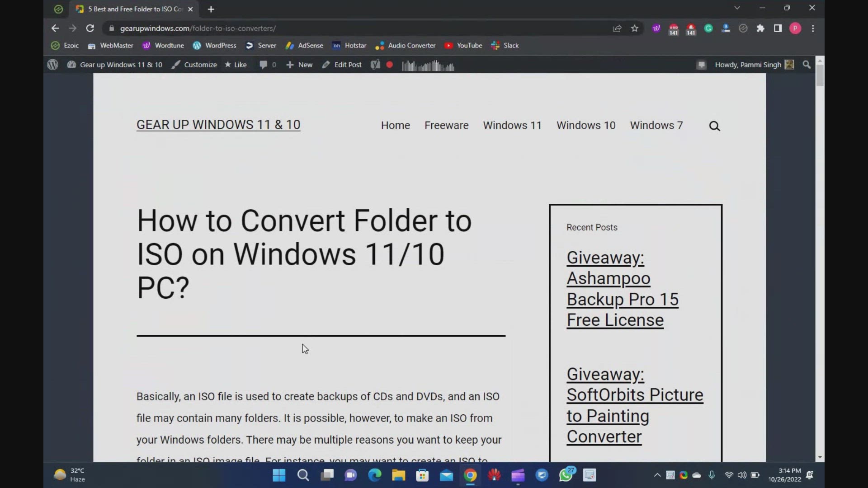Open Giveaway: SoftOrbits Picture to Painting post

pyautogui.click(x=635, y=405)
